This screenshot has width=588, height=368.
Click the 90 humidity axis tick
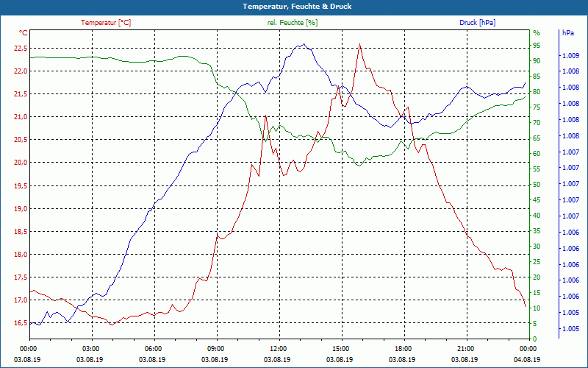point(537,61)
